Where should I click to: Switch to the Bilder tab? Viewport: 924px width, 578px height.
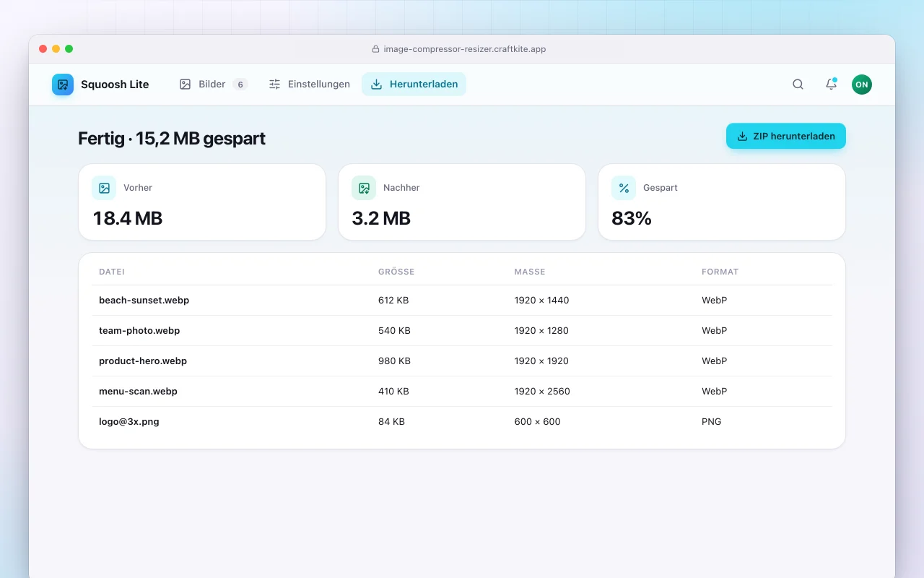[214, 85]
